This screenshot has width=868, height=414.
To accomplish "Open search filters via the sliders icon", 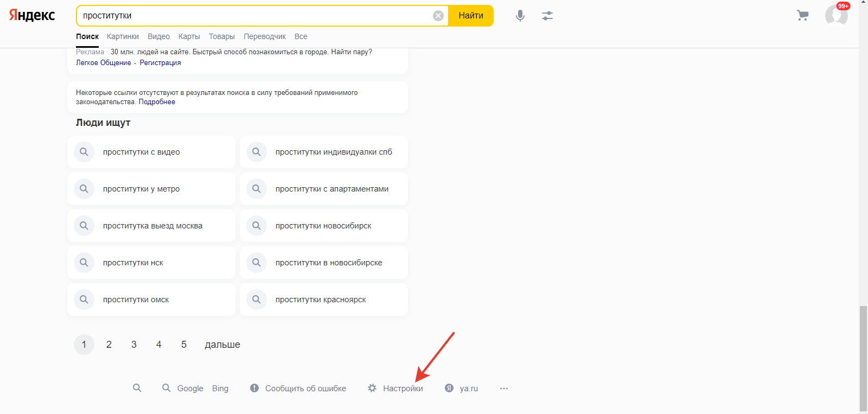I will pyautogui.click(x=547, y=16).
